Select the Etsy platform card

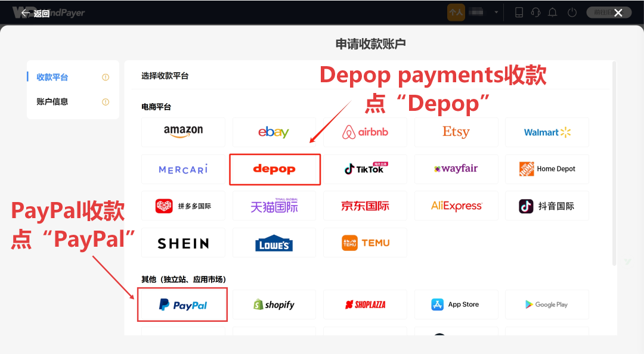(456, 132)
